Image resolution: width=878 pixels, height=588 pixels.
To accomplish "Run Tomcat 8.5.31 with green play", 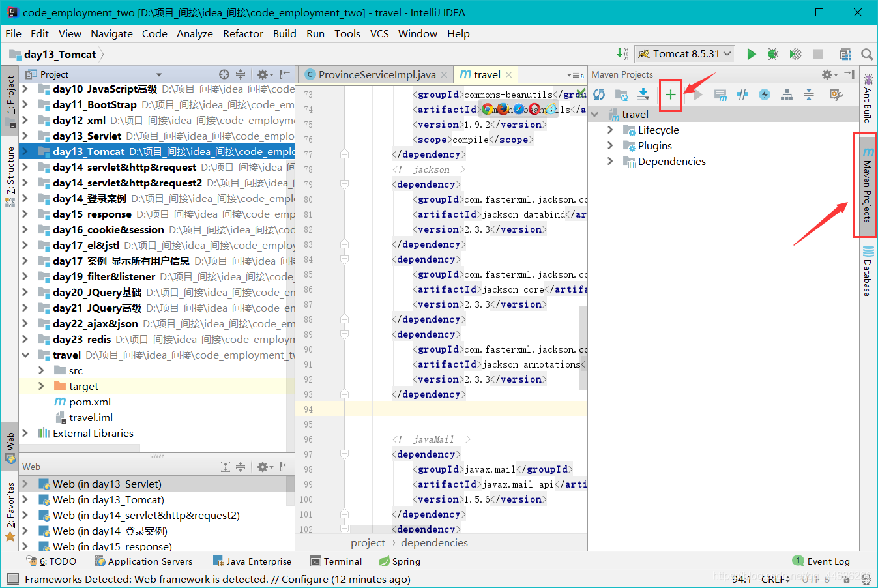I will [x=752, y=54].
